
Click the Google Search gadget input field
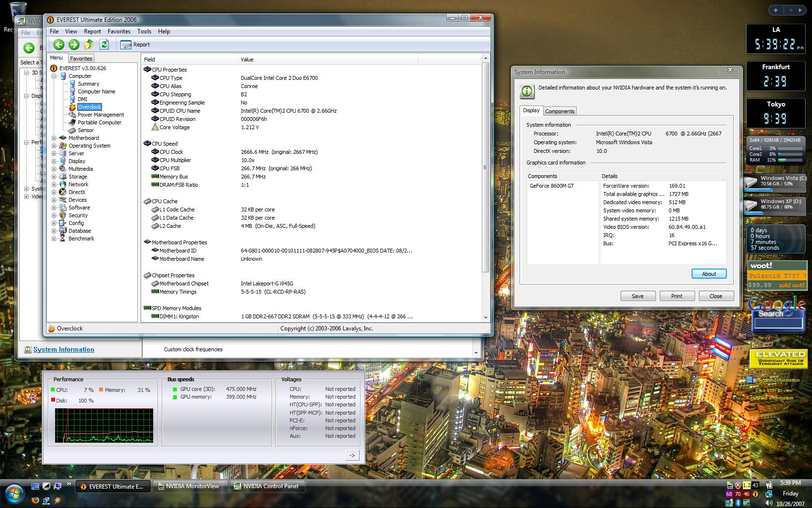[x=778, y=323]
